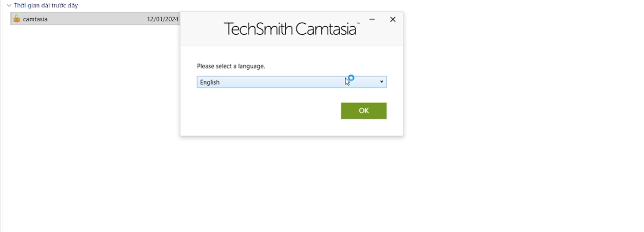Close the Camtasia language dialog
644x232 pixels.
pos(393,19)
